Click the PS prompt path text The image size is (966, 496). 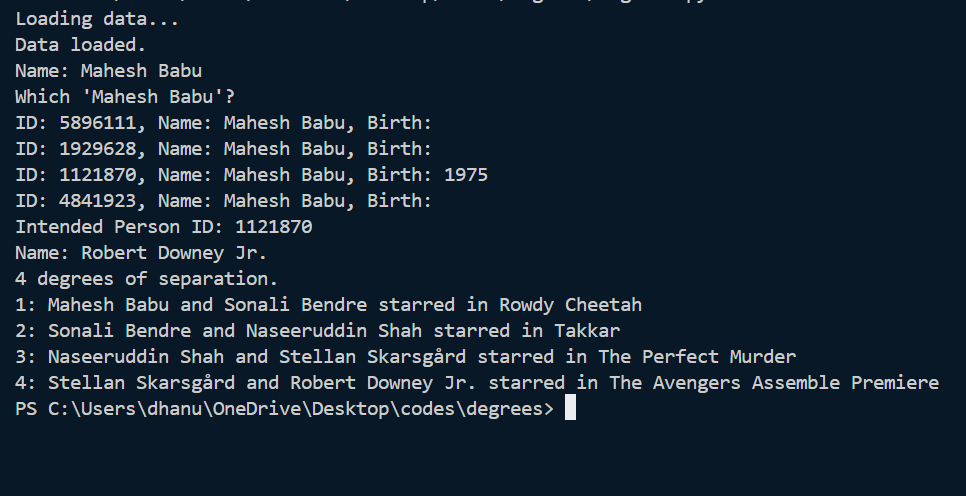(x=285, y=409)
